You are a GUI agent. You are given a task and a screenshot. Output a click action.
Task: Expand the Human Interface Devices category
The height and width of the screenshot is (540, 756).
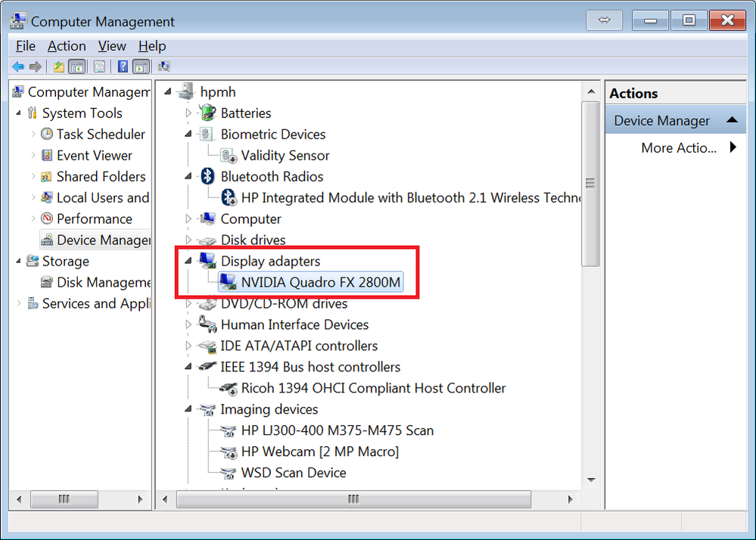click(188, 324)
